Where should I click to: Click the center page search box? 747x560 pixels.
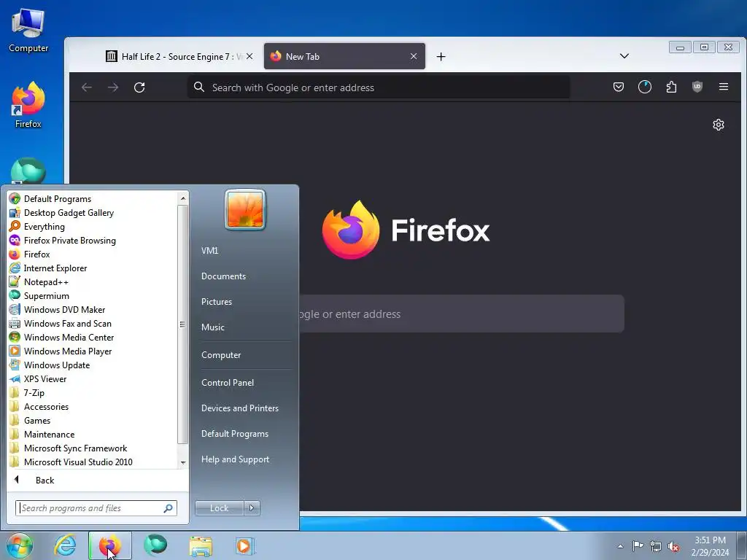coord(461,314)
